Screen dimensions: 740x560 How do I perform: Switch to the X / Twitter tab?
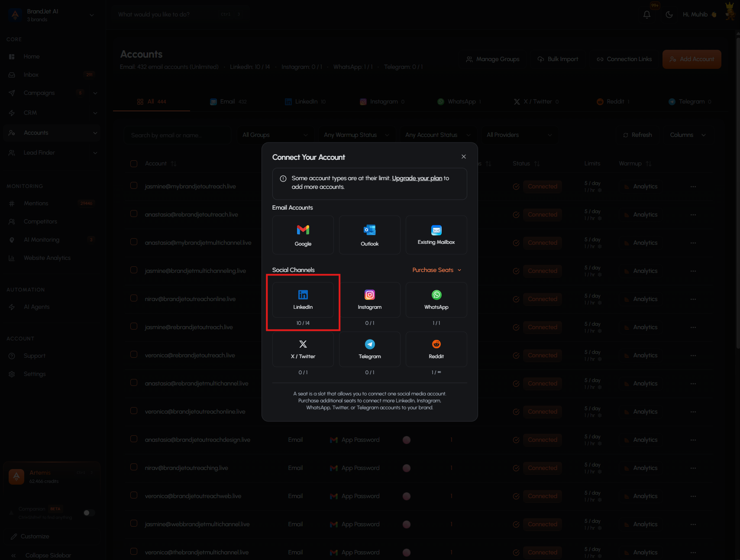(x=536, y=101)
